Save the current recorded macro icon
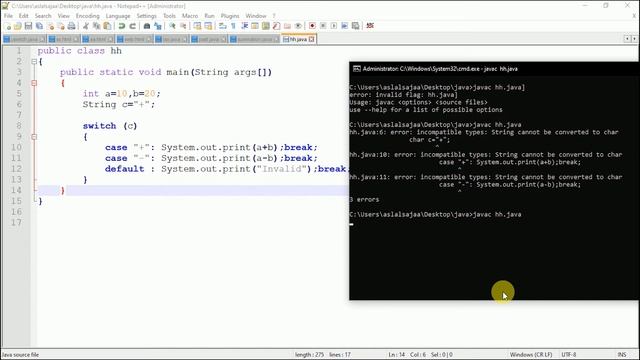 click(x=356, y=26)
